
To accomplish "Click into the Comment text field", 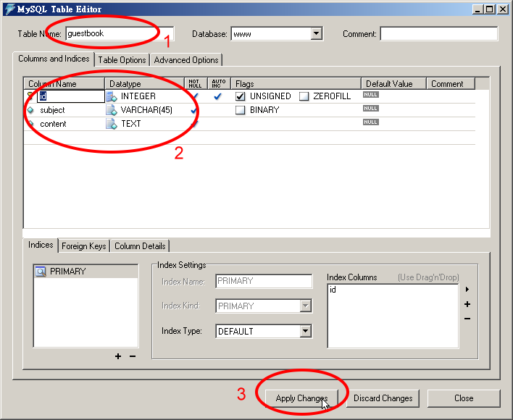I will coord(438,34).
